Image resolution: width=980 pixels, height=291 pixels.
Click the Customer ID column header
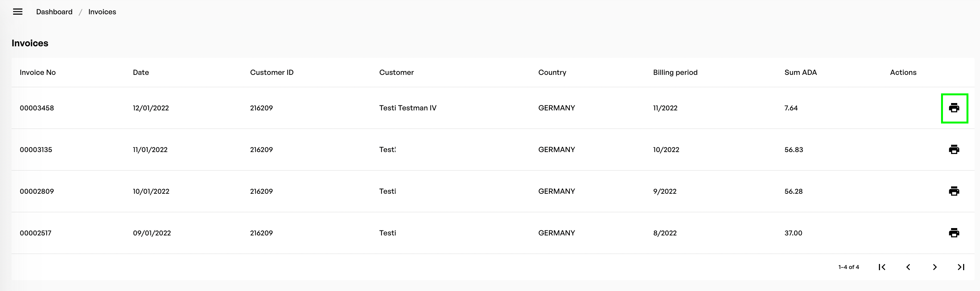click(x=272, y=73)
